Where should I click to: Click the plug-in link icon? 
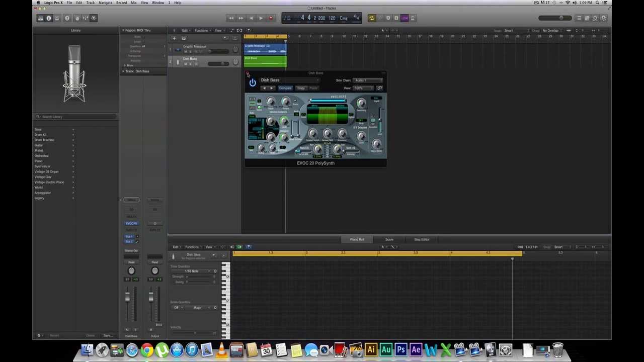point(379,88)
